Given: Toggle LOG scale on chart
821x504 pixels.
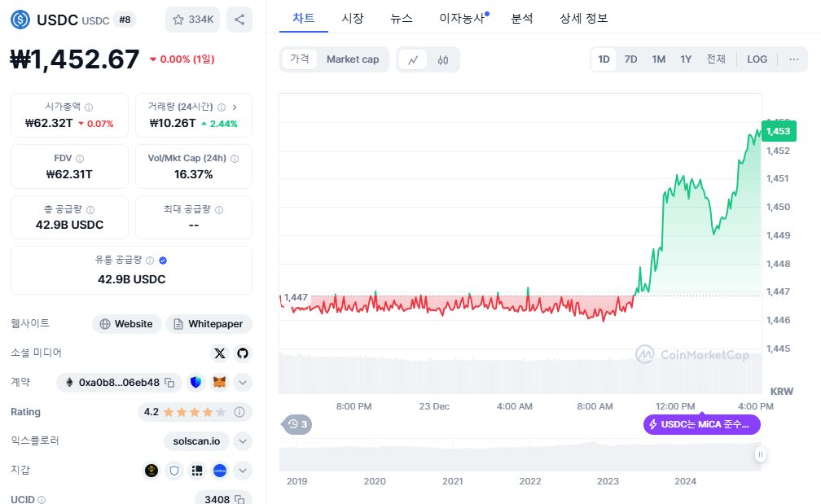Looking at the screenshot, I should [757, 59].
